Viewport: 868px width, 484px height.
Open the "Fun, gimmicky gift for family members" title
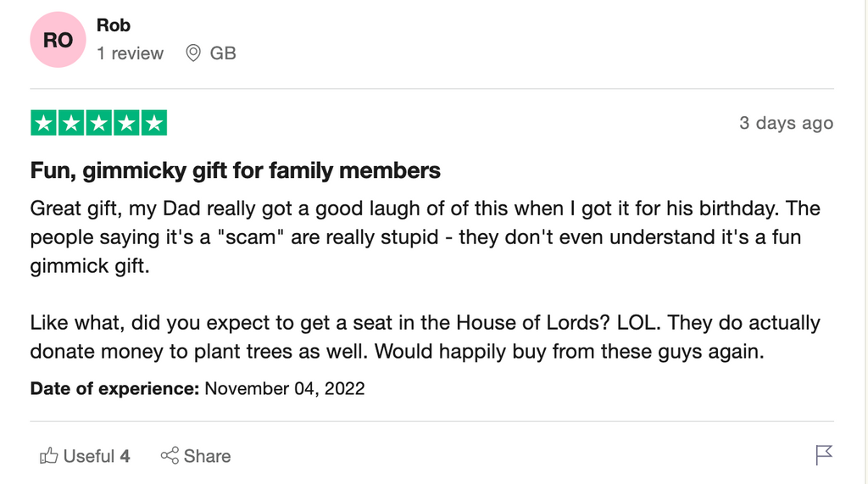point(236,171)
